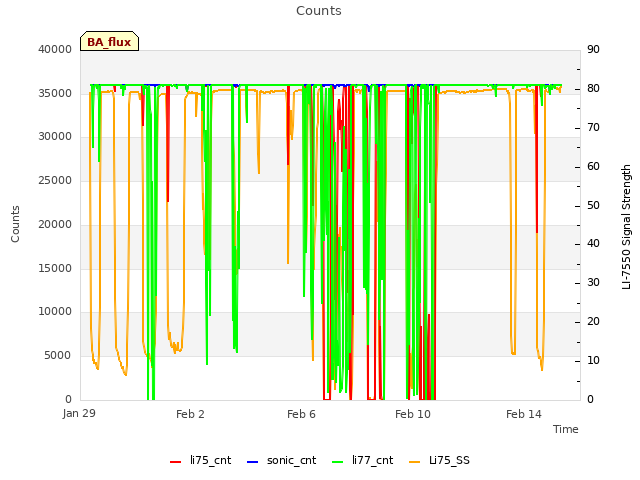Click the 'Time' axis title

pos(566,429)
